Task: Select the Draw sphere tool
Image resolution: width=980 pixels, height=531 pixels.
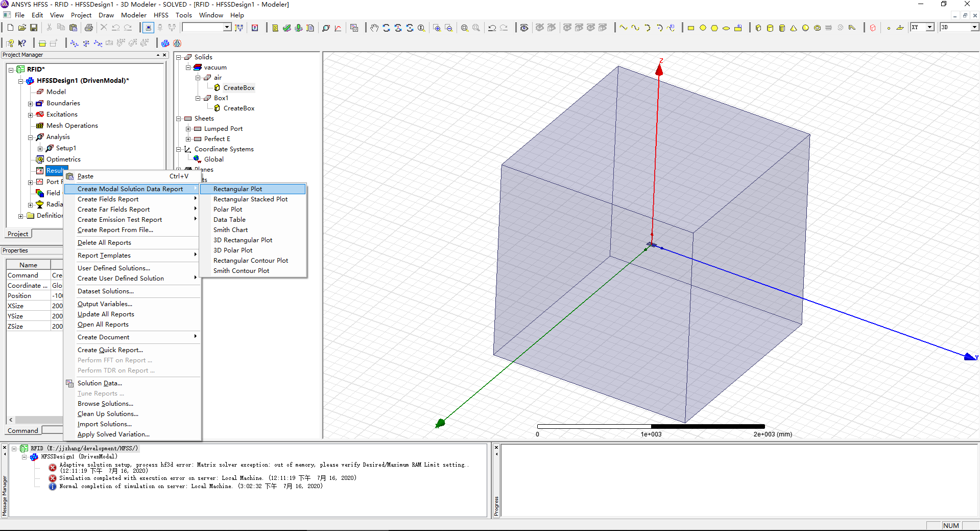Action: pos(805,28)
